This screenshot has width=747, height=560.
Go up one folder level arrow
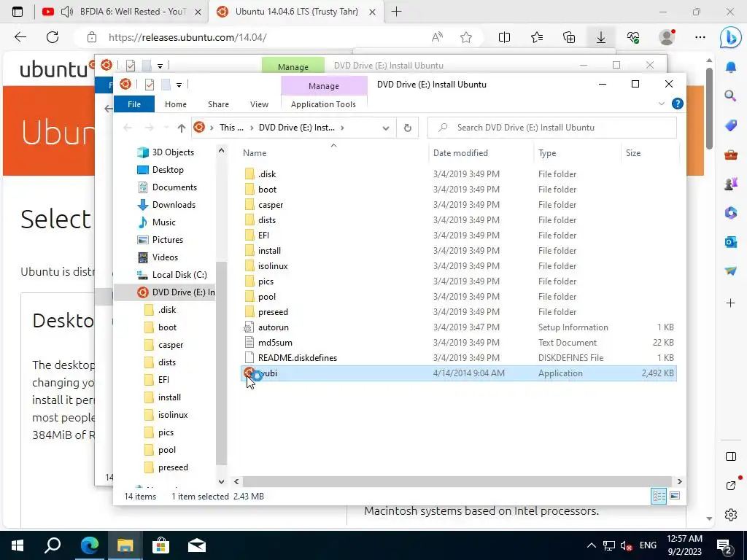[181, 128]
